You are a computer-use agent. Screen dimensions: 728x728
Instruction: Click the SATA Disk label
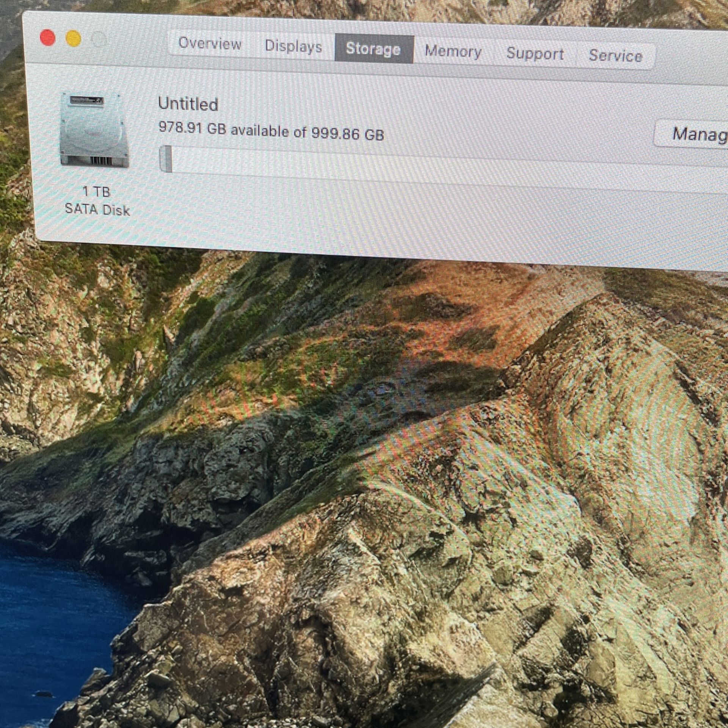point(97,210)
